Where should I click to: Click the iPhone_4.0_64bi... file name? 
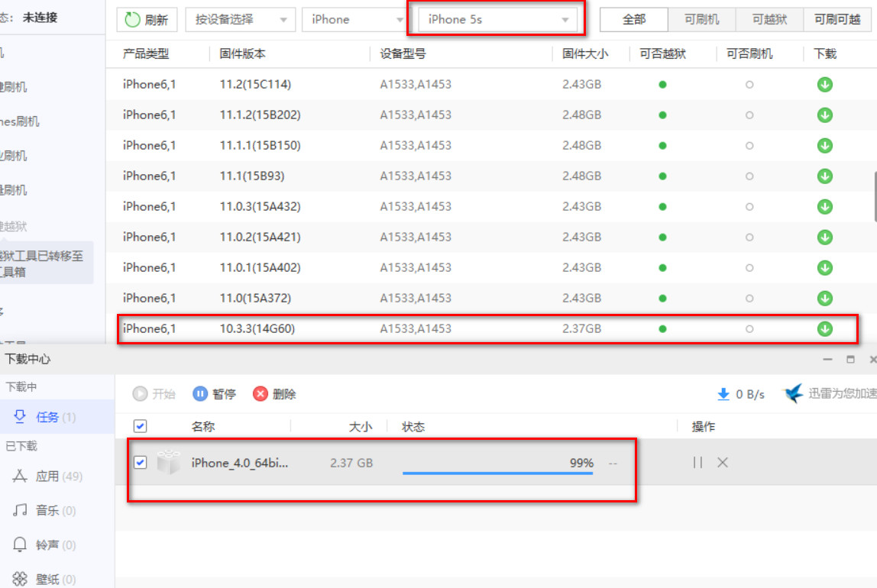coord(239,463)
